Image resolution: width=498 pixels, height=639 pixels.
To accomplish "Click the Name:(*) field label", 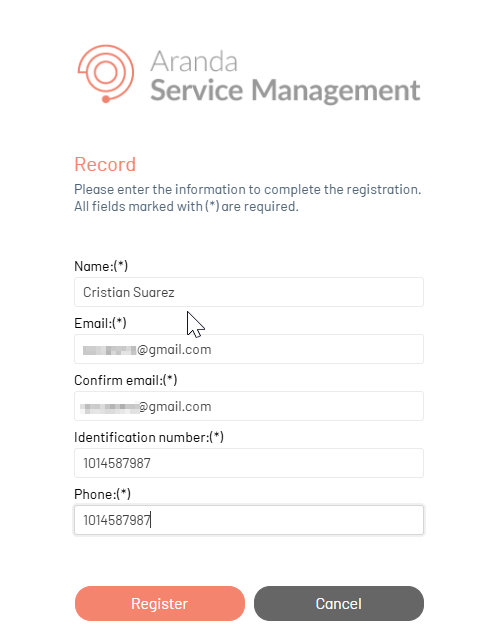I will (x=101, y=266).
